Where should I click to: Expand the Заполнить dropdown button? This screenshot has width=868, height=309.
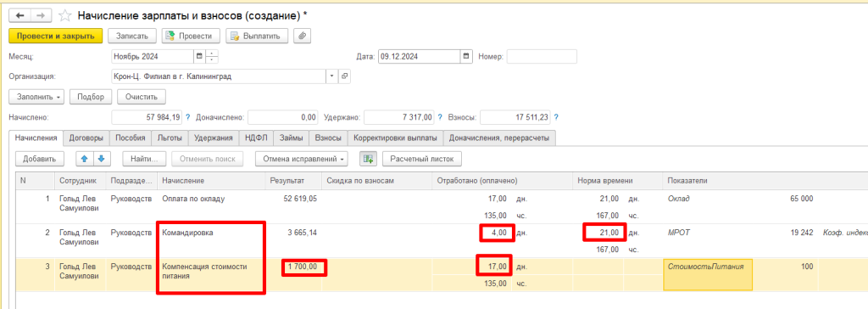coord(36,97)
